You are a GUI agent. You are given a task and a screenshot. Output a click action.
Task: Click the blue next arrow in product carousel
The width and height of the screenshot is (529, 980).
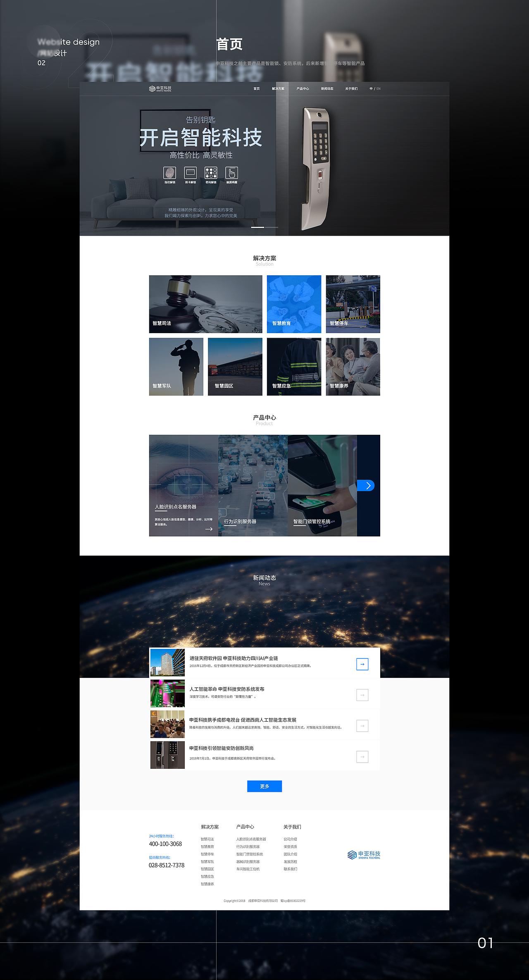coord(366,486)
